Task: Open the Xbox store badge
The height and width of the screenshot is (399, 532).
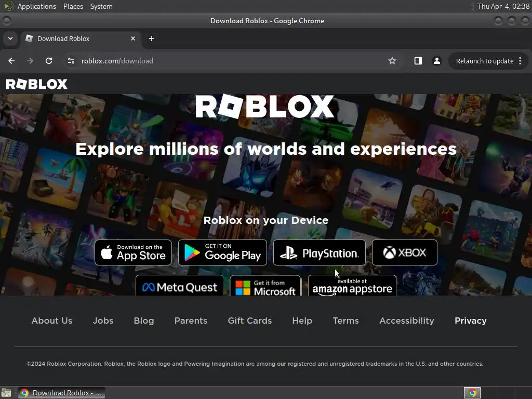Action: click(x=404, y=252)
